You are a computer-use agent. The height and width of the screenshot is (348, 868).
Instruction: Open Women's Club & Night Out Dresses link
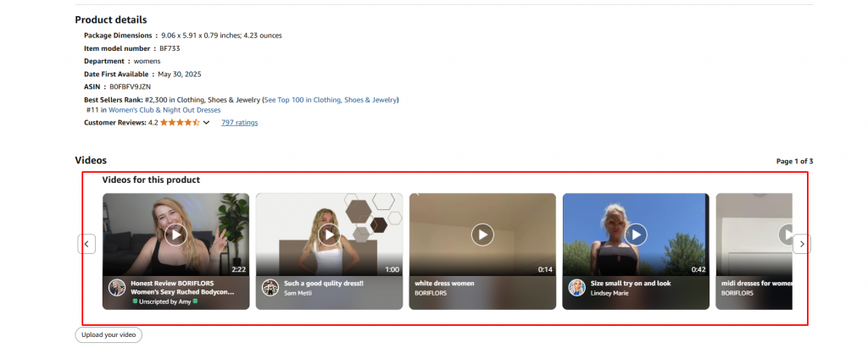(x=164, y=110)
